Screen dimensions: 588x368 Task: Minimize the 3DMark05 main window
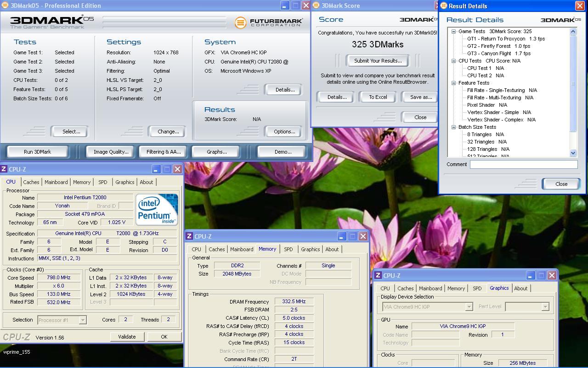pyautogui.click(x=284, y=6)
